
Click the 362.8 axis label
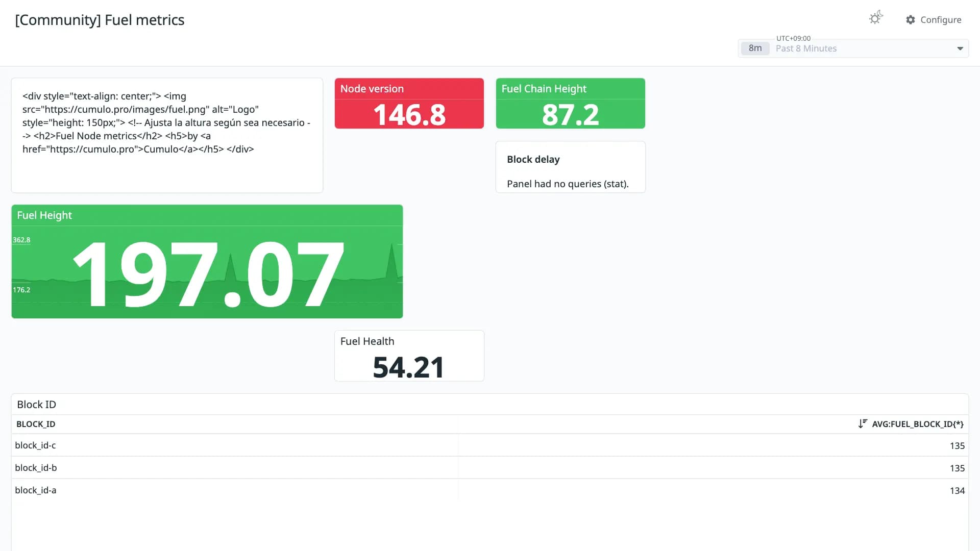pos(21,240)
